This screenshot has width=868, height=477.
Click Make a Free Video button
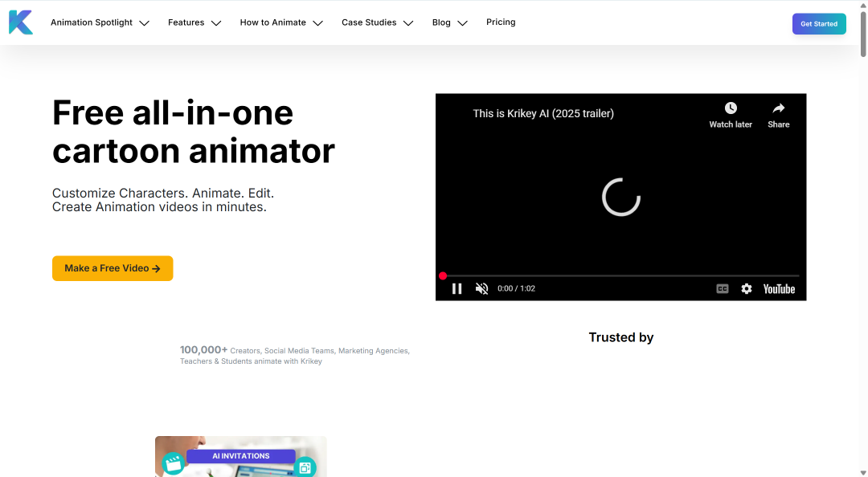coord(113,268)
